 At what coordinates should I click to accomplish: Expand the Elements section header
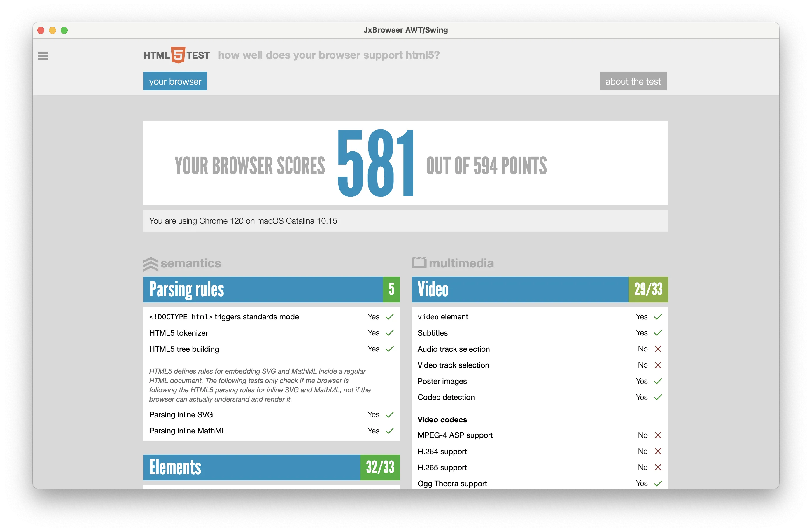click(x=273, y=466)
